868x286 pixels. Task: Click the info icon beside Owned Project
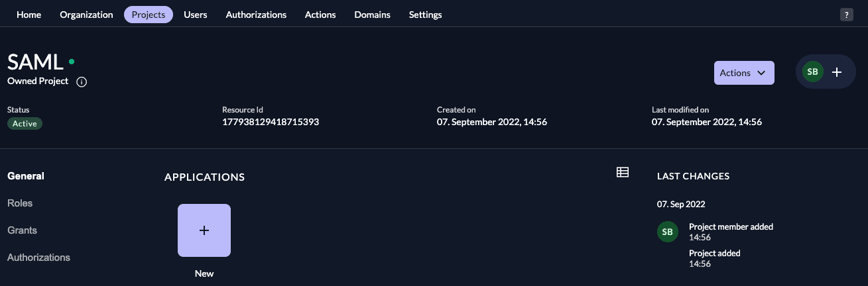82,82
